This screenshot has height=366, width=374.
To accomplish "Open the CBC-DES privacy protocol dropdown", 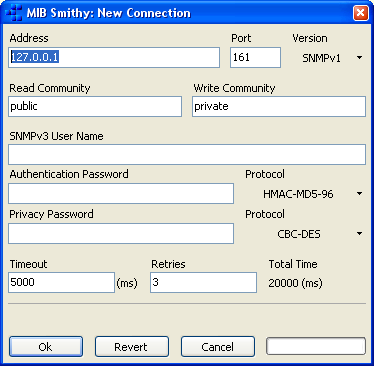I will [x=305, y=234].
